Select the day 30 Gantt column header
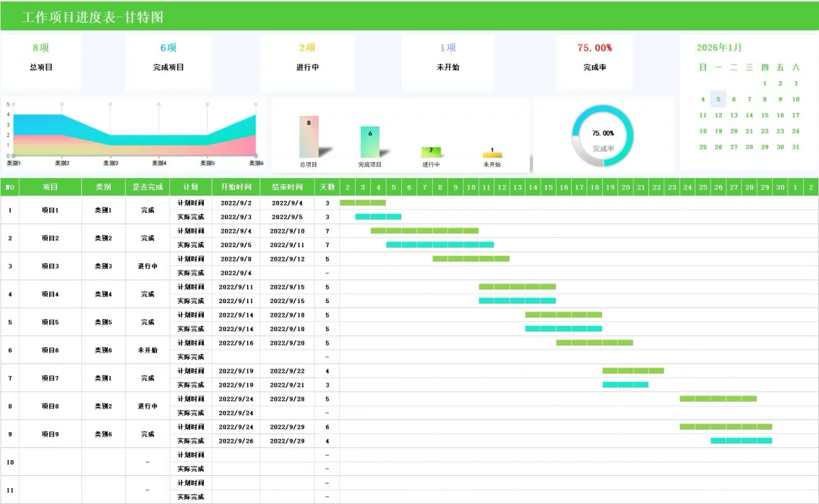Image resolution: width=819 pixels, height=504 pixels. [x=780, y=187]
